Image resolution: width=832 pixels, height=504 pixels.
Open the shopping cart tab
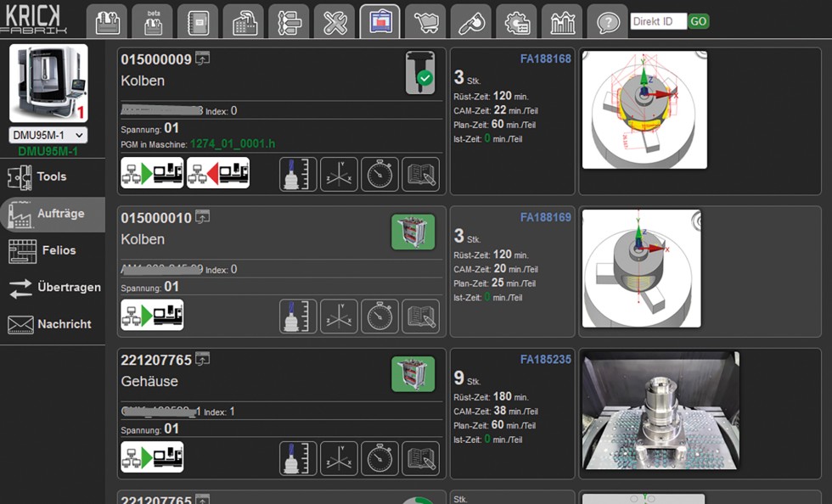(424, 22)
